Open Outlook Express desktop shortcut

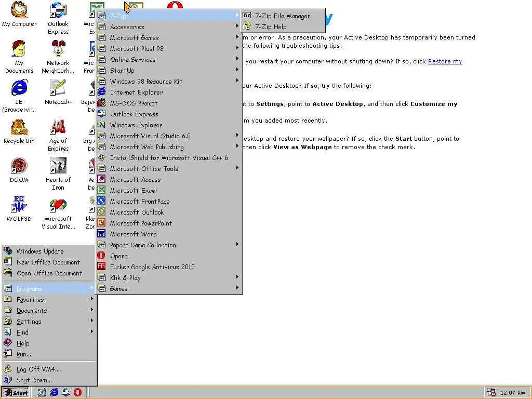pyautogui.click(x=58, y=18)
